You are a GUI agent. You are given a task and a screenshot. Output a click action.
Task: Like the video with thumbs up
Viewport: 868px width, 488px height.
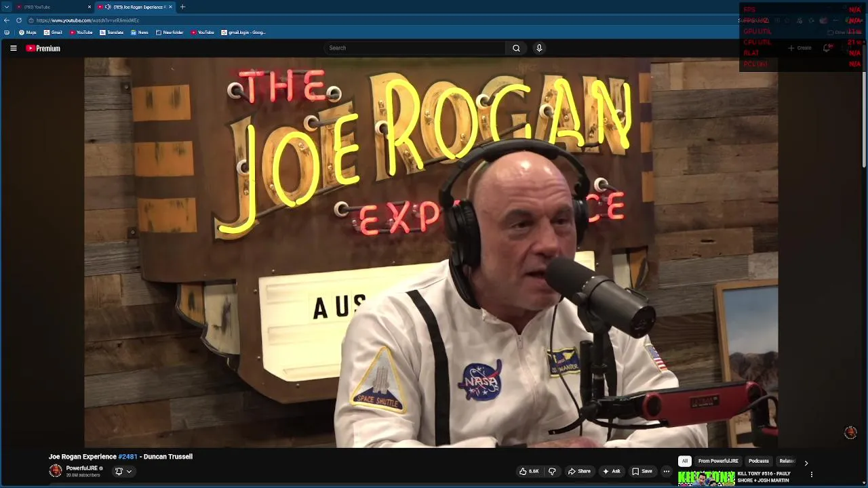coord(529,471)
